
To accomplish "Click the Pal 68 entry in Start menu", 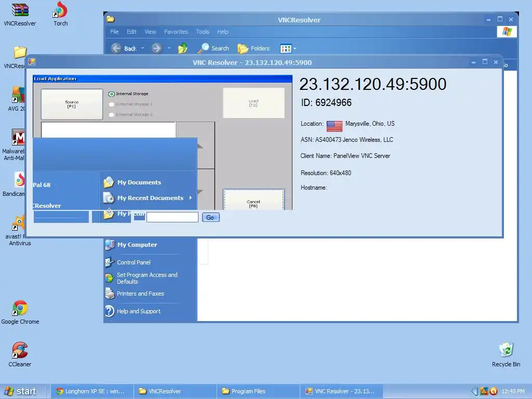I will [42, 185].
